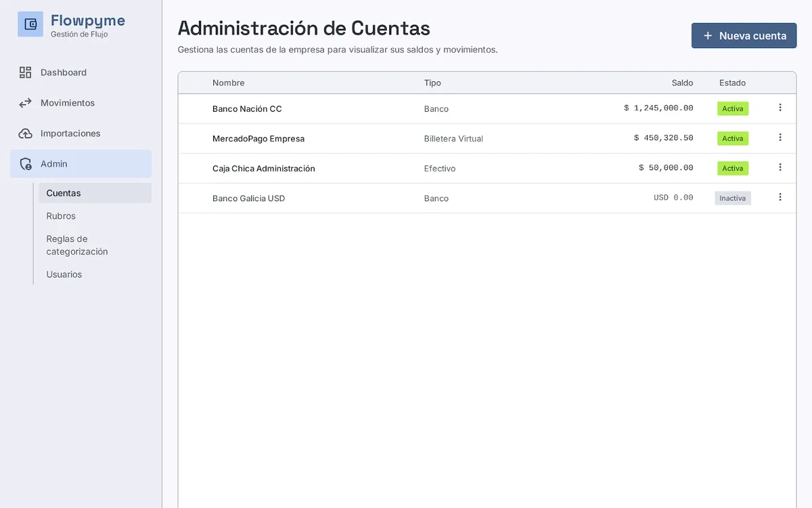
Task: Click the Flowpyme wallet logo icon
Action: click(x=30, y=24)
